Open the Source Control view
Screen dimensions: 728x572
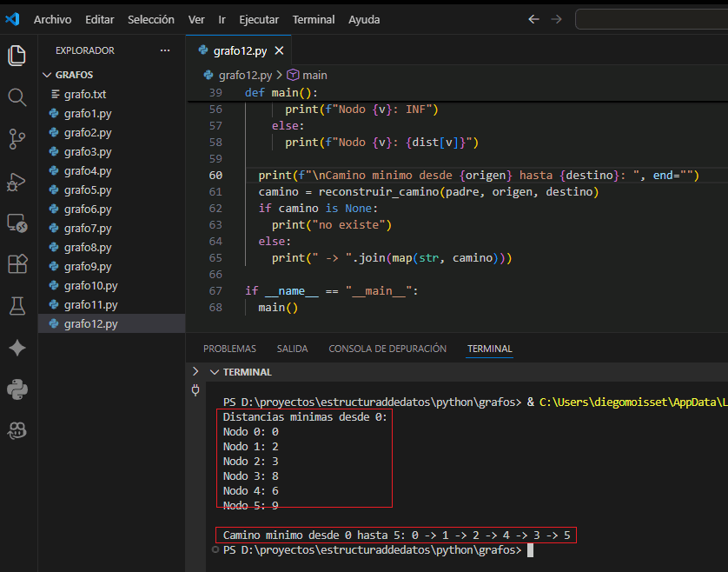click(x=17, y=138)
